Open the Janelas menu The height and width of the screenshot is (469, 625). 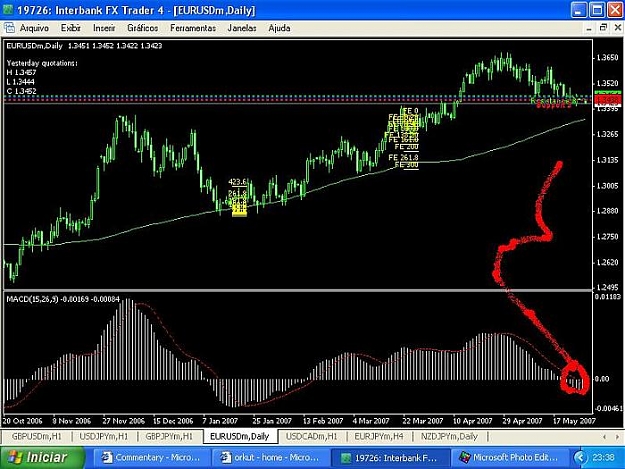click(242, 28)
